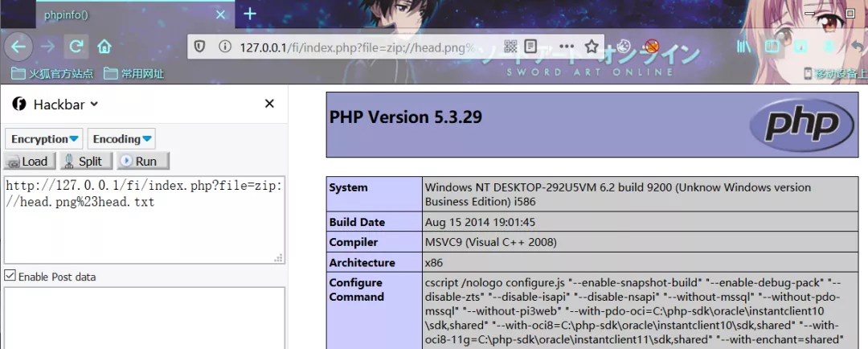Bookmark this page with the star
Viewport: 868px width, 349px height.
pos(592,46)
